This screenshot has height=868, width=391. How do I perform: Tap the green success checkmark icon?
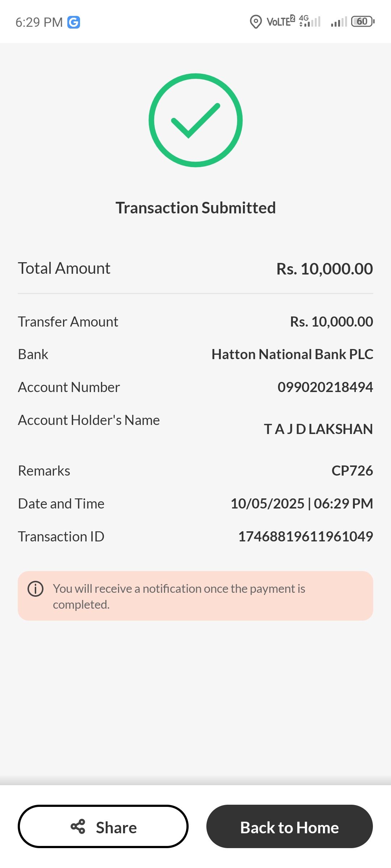195,120
